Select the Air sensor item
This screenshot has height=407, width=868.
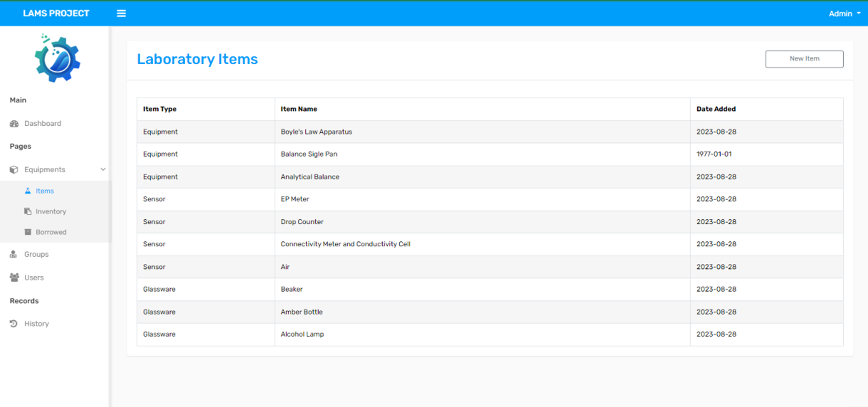tap(285, 267)
